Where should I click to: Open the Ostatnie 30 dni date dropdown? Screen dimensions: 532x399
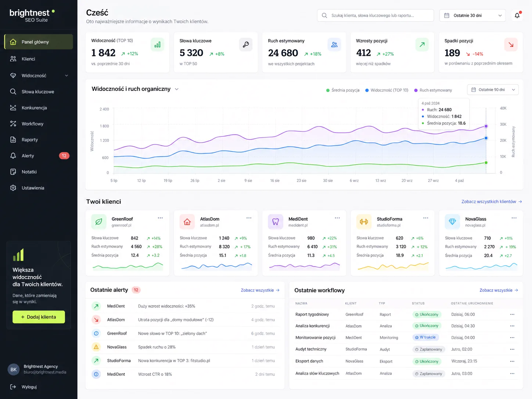coord(472,15)
